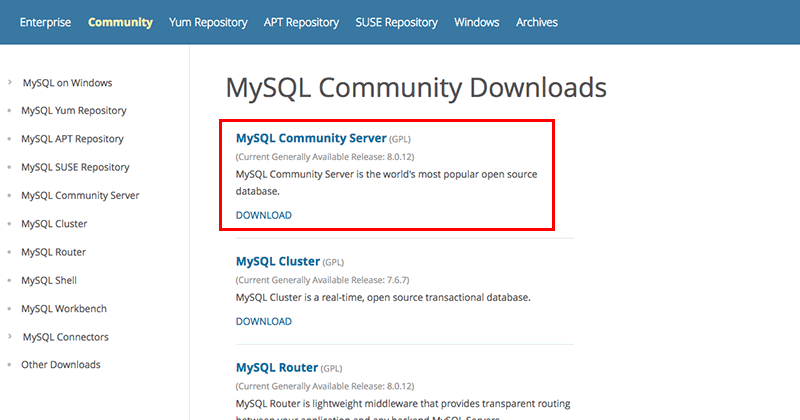Select the Community tab
The height and width of the screenshot is (420, 800).
point(120,22)
